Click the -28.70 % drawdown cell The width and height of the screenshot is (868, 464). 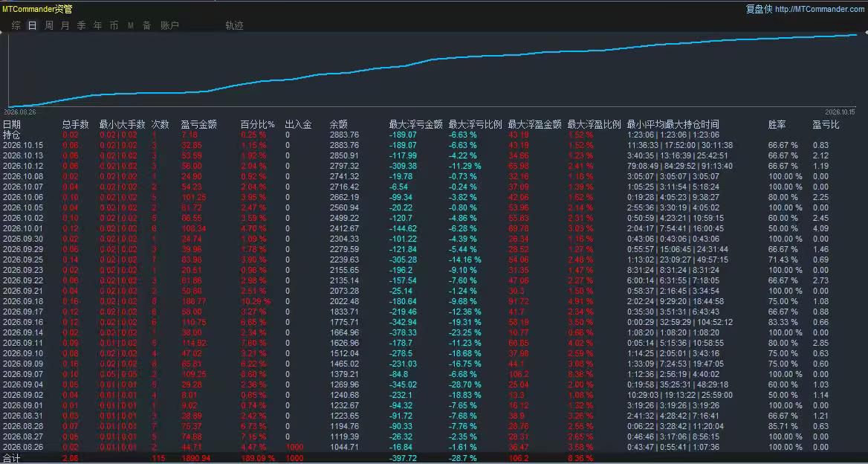point(465,384)
